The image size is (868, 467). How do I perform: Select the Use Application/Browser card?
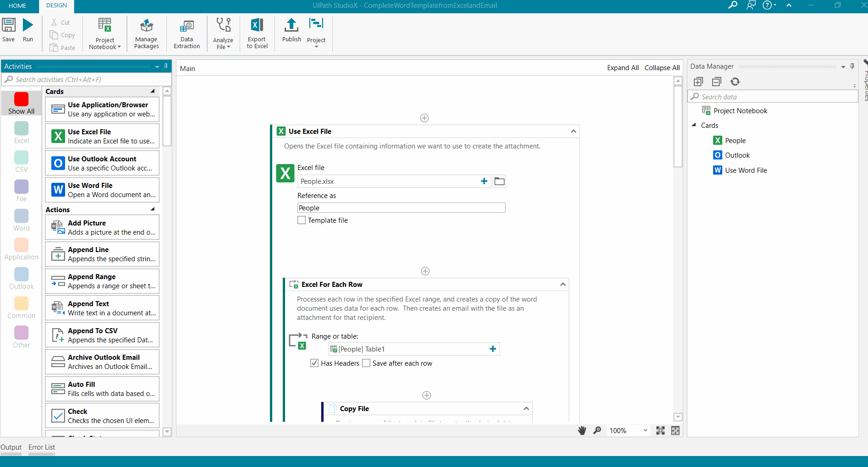tap(102, 110)
